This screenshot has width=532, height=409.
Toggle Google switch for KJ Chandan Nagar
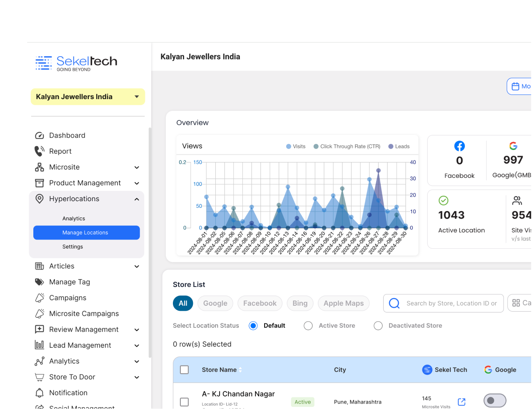[x=495, y=400]
